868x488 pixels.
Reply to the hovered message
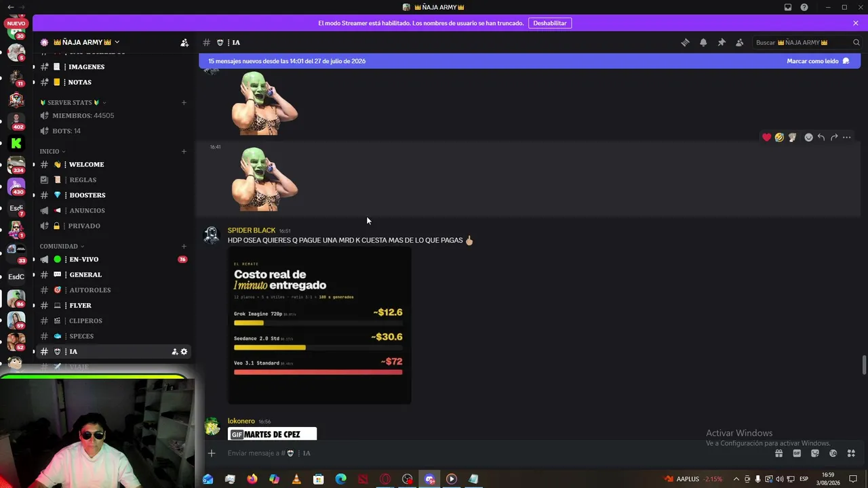[x=821, y=137]
